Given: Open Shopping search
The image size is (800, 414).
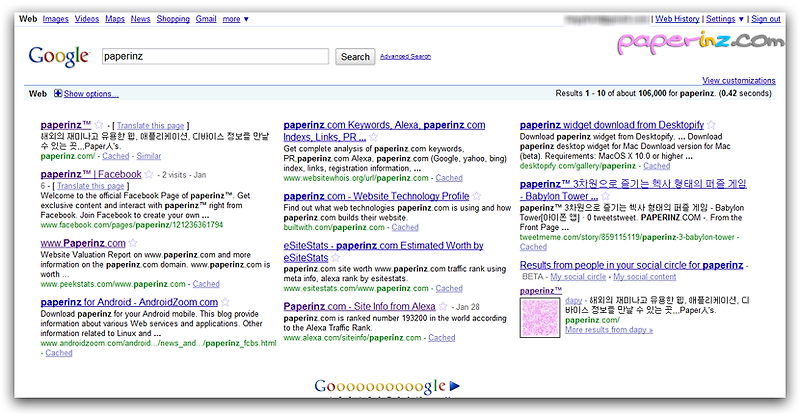Looking at the screenshot, I should (173, 19).
